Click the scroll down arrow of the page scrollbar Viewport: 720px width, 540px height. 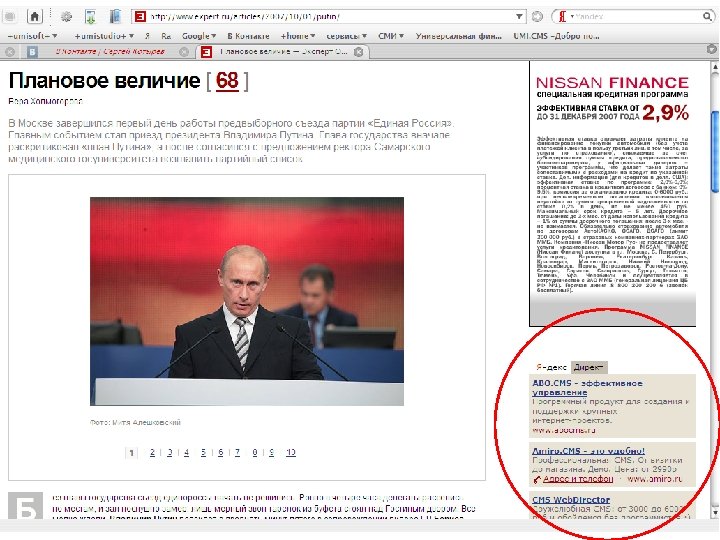tap(715, 512)
